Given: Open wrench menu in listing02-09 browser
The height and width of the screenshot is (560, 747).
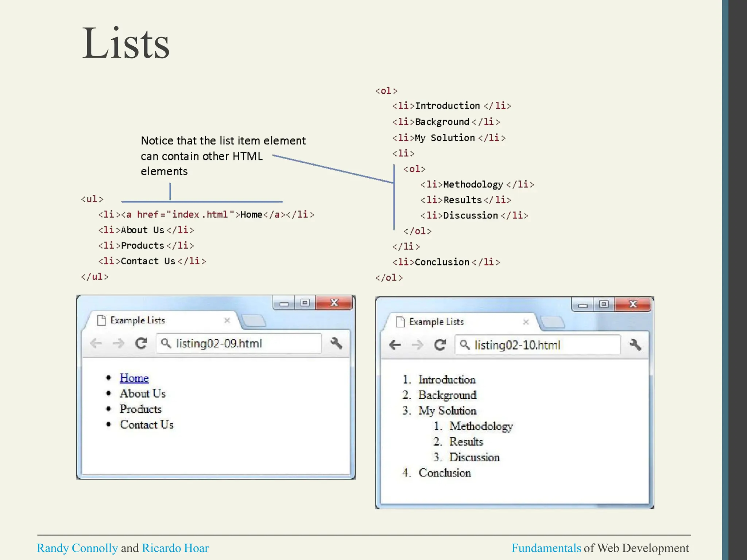Looking at the screenshot, I should [336, 343].
